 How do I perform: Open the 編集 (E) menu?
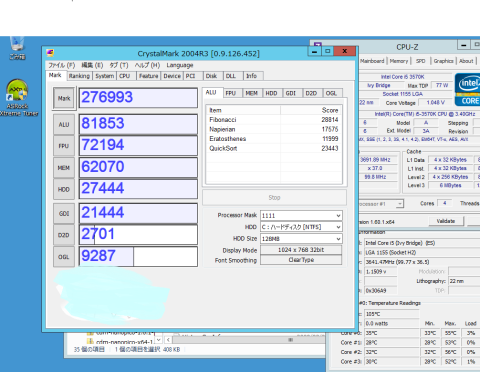tap(92, 65)
